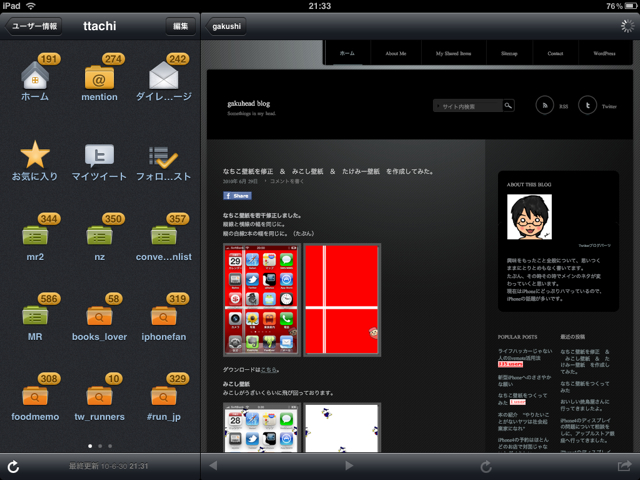This screenshot has height=480, width=640.
Task: Open the フォロ...スト checklist icon
Action: tap(163, 156)
